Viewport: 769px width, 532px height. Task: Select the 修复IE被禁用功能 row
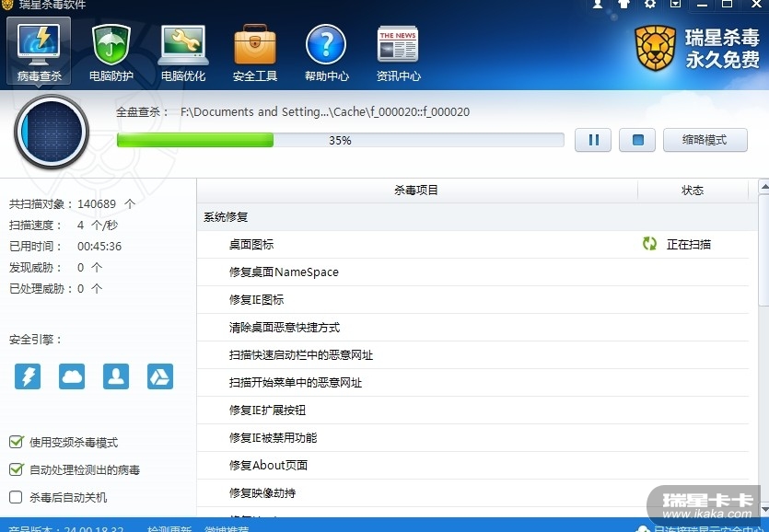(472, 437)
